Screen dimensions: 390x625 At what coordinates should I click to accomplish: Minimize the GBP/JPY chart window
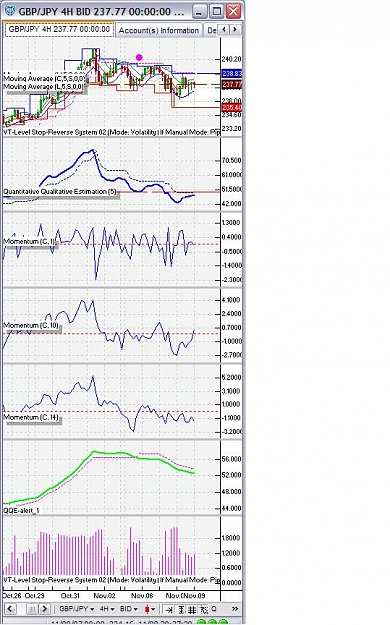[199, 11]
